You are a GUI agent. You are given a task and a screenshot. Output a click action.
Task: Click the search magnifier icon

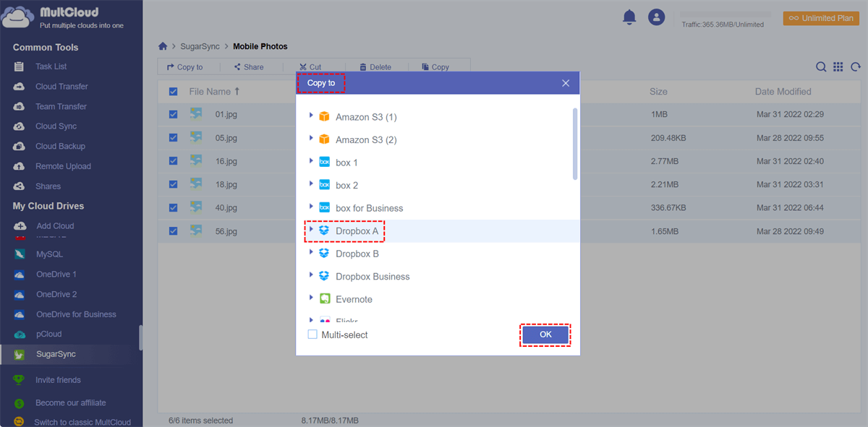[821, 66]
